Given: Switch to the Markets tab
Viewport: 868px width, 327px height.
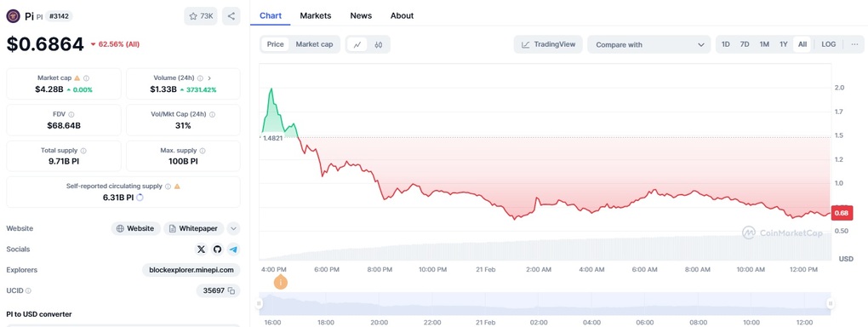Looking at the screenshot, I should pos(316,15).
